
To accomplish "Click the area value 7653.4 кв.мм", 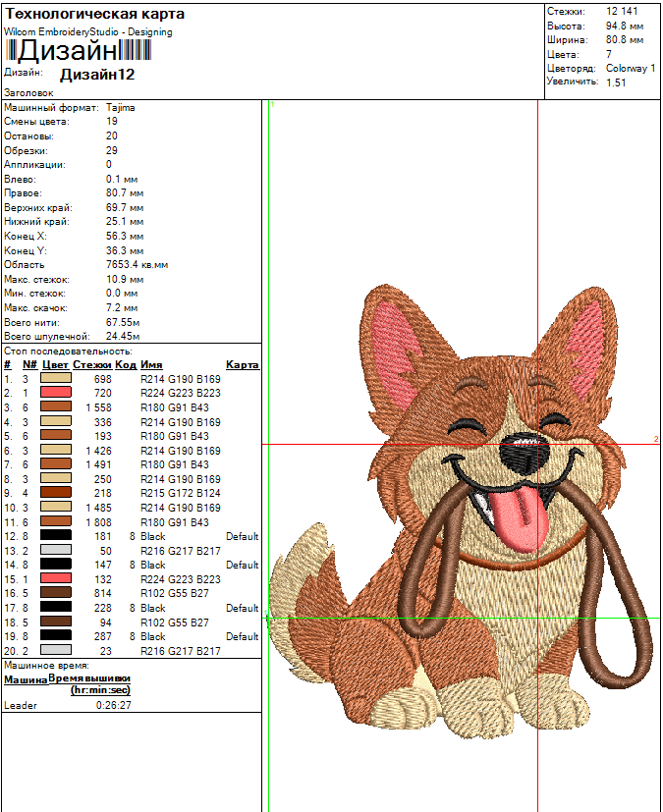I will [x=137, y=265].
